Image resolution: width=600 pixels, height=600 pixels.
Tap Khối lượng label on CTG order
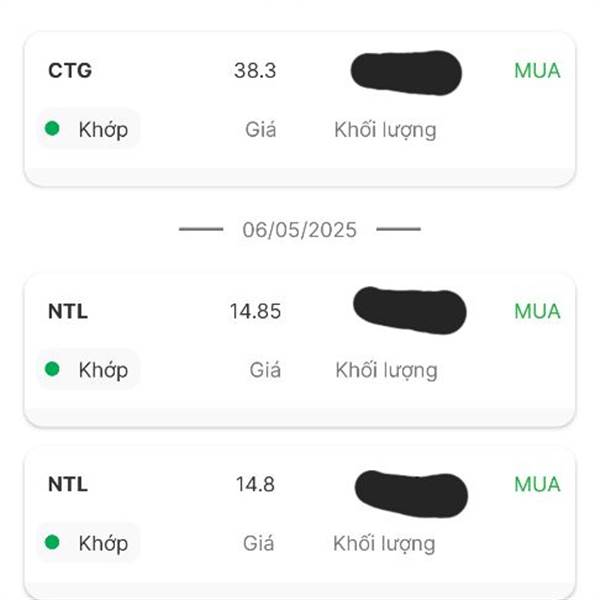coord(385,130)
